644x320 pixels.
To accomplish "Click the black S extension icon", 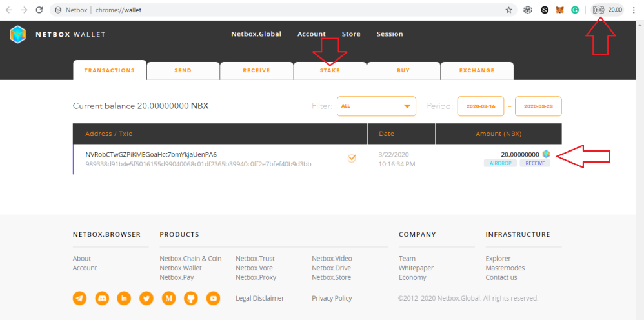I will pyautogui.click(x=545, y=10).
